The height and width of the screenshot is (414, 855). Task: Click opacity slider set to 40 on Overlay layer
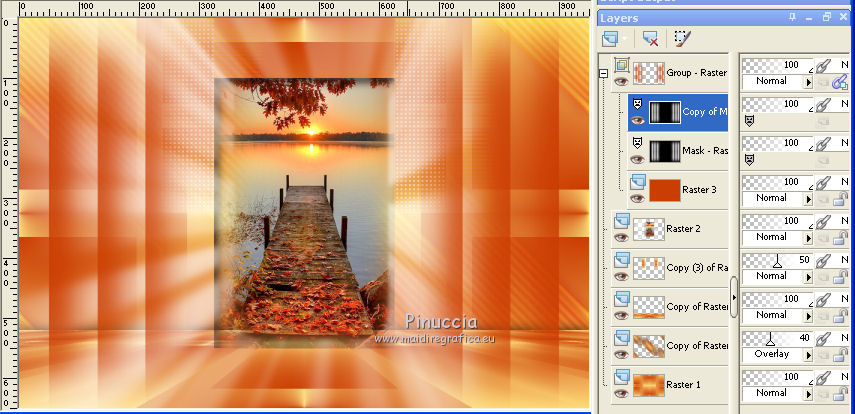tap(778, 339)
